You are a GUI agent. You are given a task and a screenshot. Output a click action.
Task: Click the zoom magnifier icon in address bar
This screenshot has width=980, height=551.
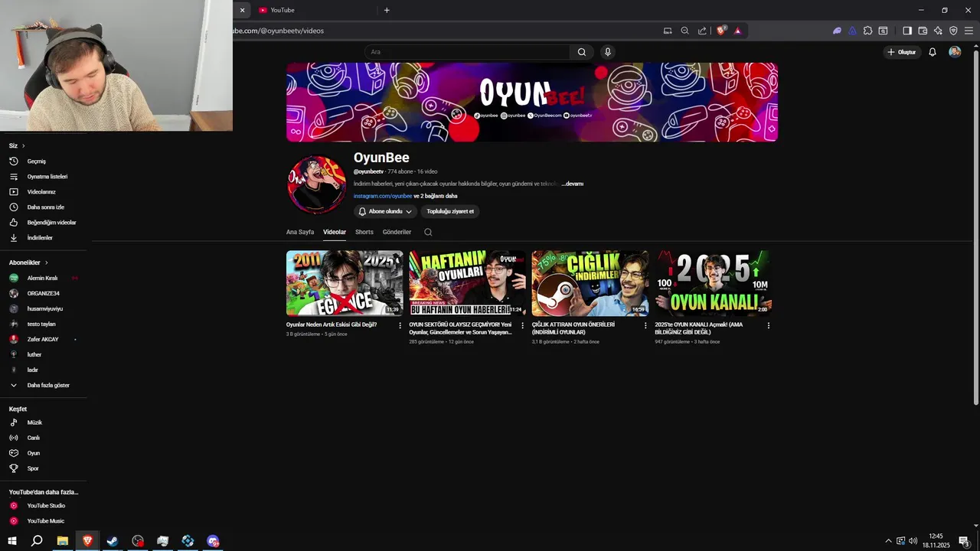pos(685,31)
